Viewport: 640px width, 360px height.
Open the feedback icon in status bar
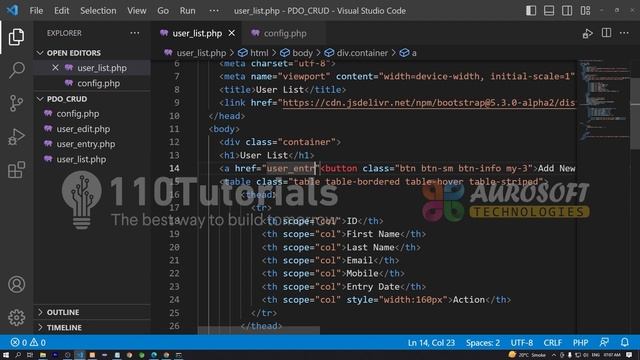[604, 342]
